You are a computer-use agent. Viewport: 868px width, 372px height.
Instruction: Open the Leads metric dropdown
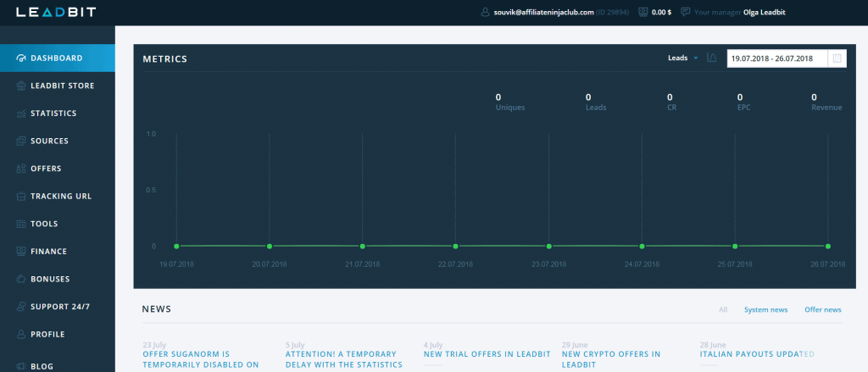(683, 58)
